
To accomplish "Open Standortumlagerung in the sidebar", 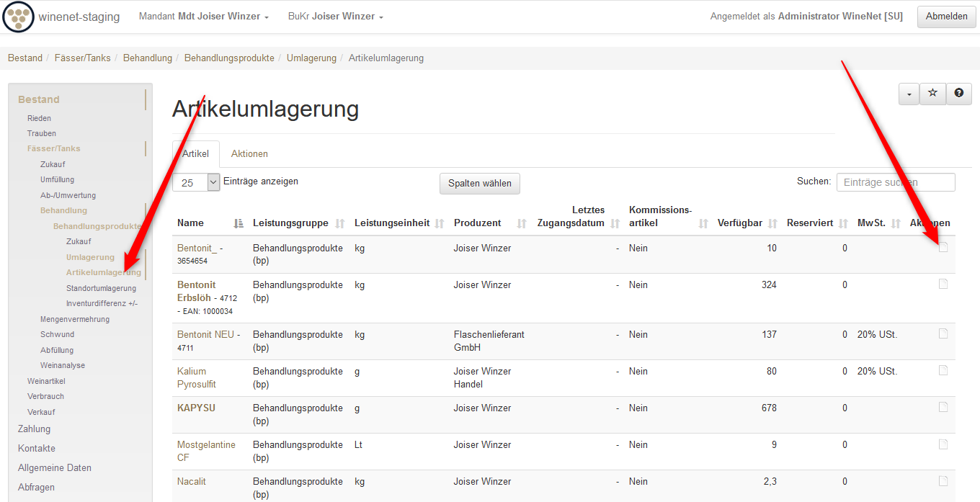I will click(101, 288).
